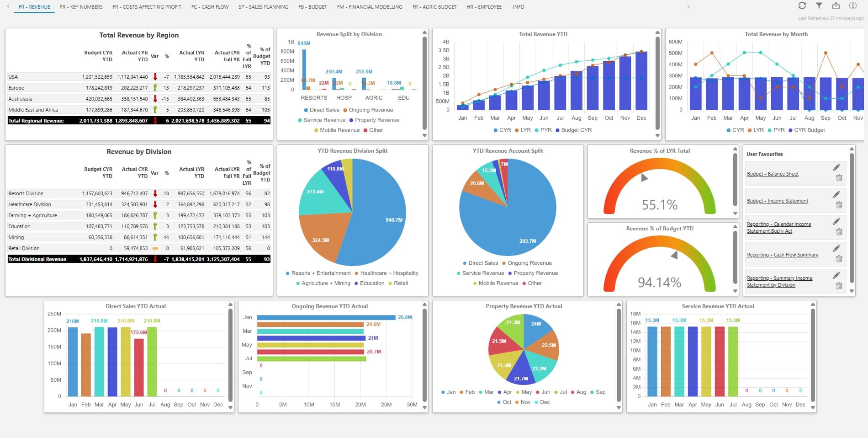Open the INFO tab
The image size is (868, 438).
pos(519,7)
